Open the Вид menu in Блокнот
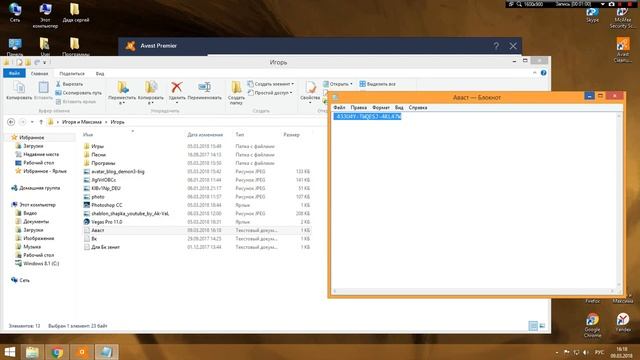 (x=399, y=107)
